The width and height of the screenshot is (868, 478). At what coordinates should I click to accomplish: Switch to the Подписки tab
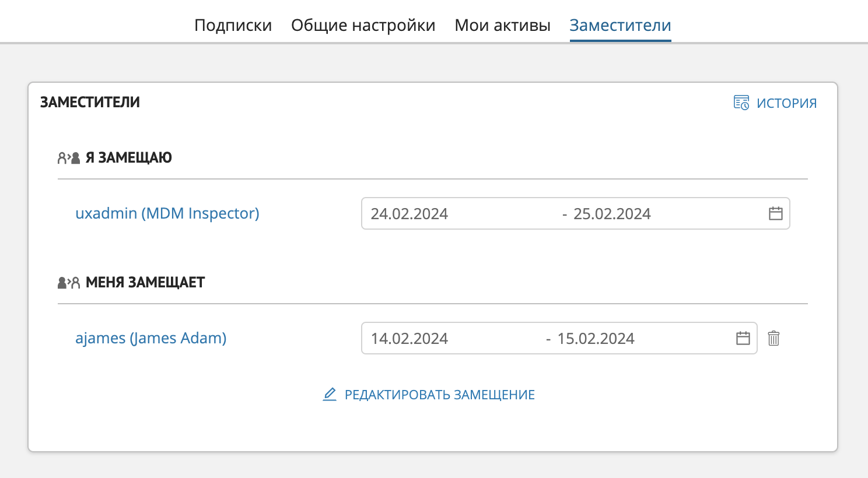(233, 25)
